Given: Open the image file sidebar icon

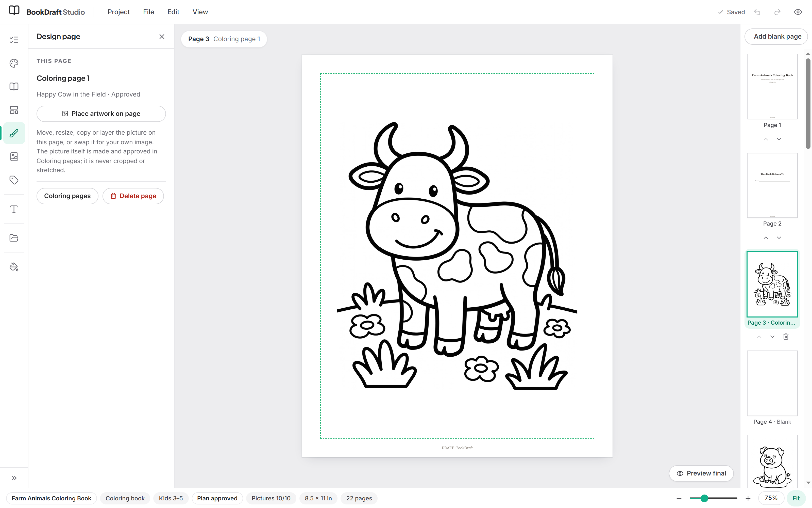Looking at the screenshot, I should (x=14, y=156).
